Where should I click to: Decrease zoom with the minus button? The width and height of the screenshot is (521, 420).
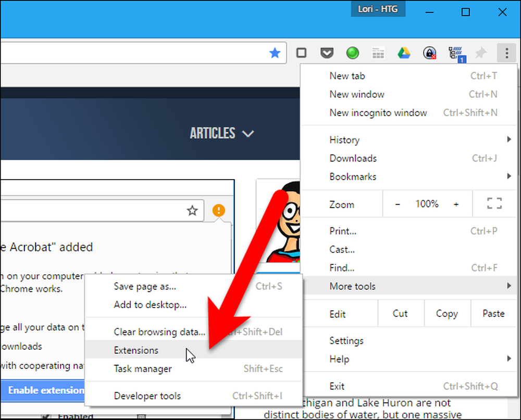point(398,204)
